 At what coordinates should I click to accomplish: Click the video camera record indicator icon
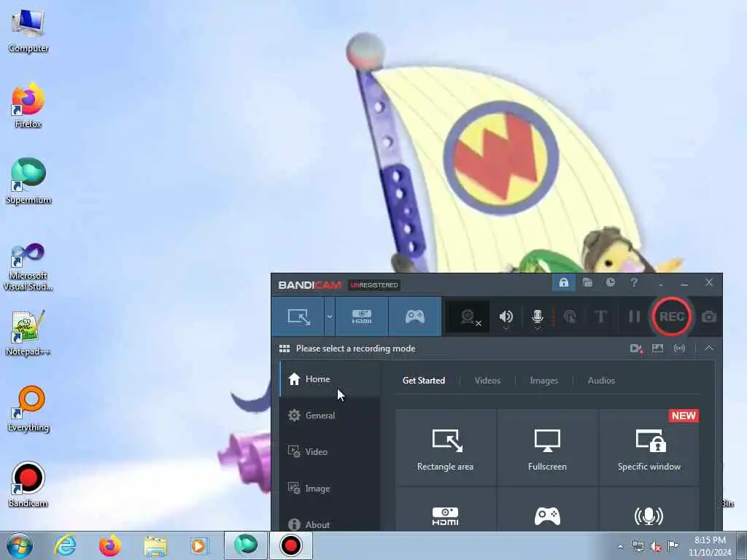(636, 349)
